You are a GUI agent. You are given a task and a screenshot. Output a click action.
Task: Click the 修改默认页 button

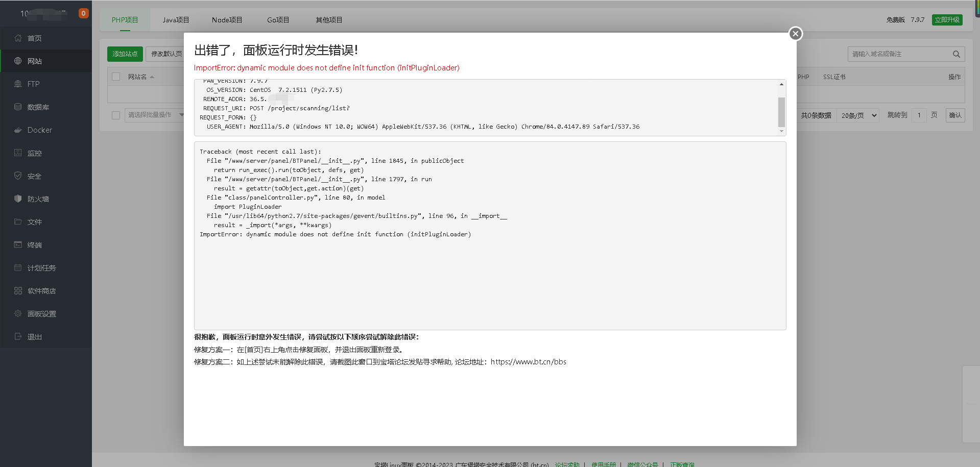click(165, 54)
